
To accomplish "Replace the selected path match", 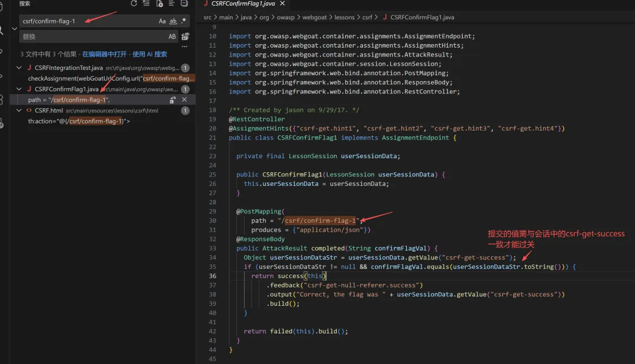I will click(x=172, y=99).
